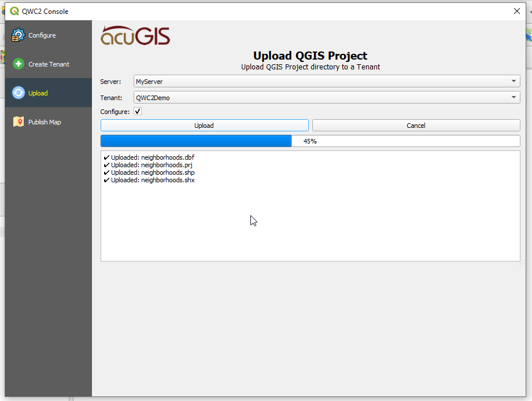Screen dimensions: 532x401
Task: Open the Publish Map sidebar tab
Action: pyautogui.click(x=45, y=122)
